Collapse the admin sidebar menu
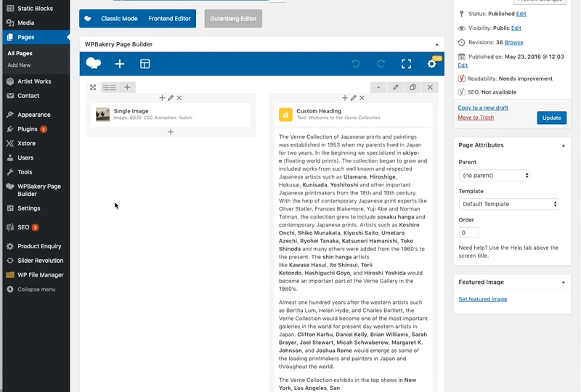This screenshot has height=392, width=581. 36,290
